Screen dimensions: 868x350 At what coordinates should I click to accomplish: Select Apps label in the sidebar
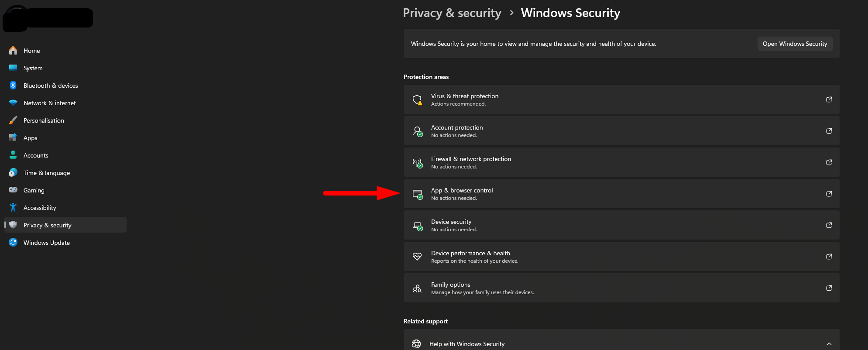coord(31,138)
